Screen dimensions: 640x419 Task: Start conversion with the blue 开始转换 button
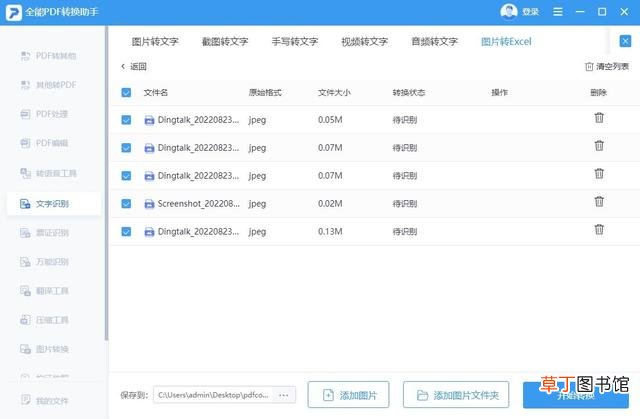pos(576,395)
